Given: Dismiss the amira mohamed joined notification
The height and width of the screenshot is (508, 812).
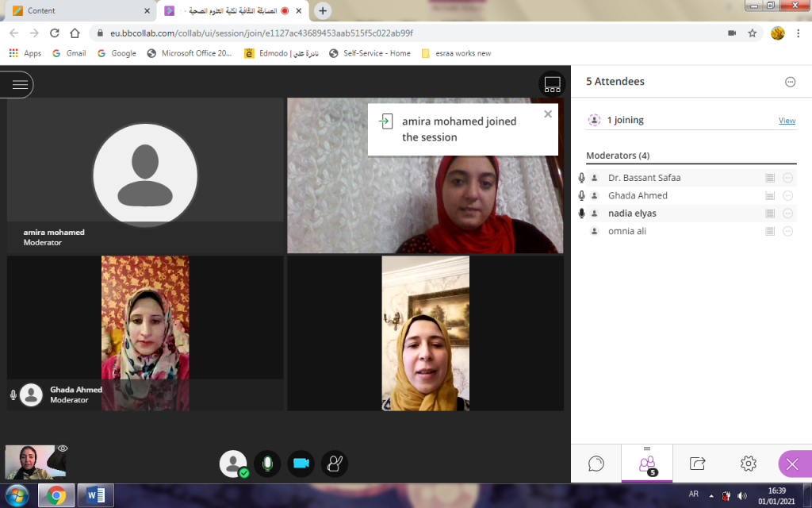Looking at the screenshot, I should 548,114.
